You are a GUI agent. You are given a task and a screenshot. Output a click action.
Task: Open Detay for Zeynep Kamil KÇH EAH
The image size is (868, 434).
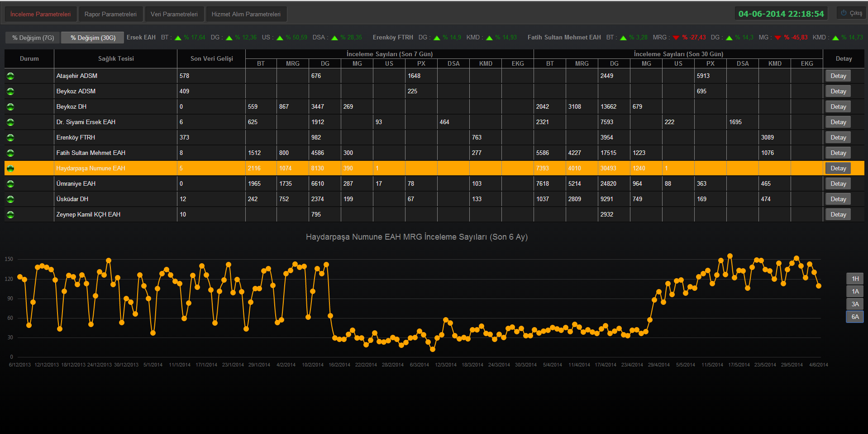(x=838, y=214)
